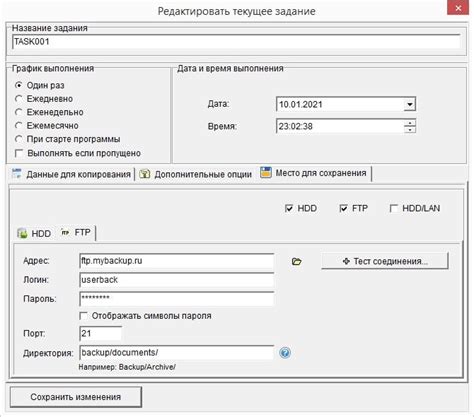The image size is (474, 417).
Task: Open the date dropdown arrow
Action: [x=410, y=105]
